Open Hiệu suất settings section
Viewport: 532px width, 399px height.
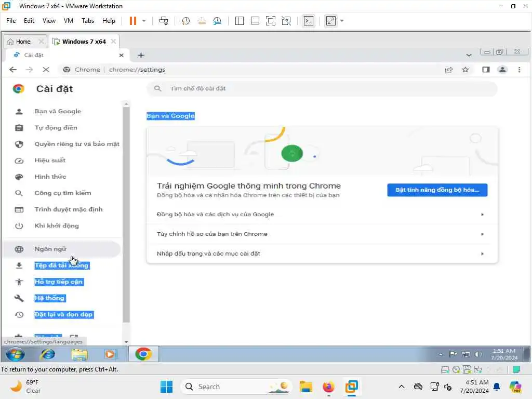point(62,160)
